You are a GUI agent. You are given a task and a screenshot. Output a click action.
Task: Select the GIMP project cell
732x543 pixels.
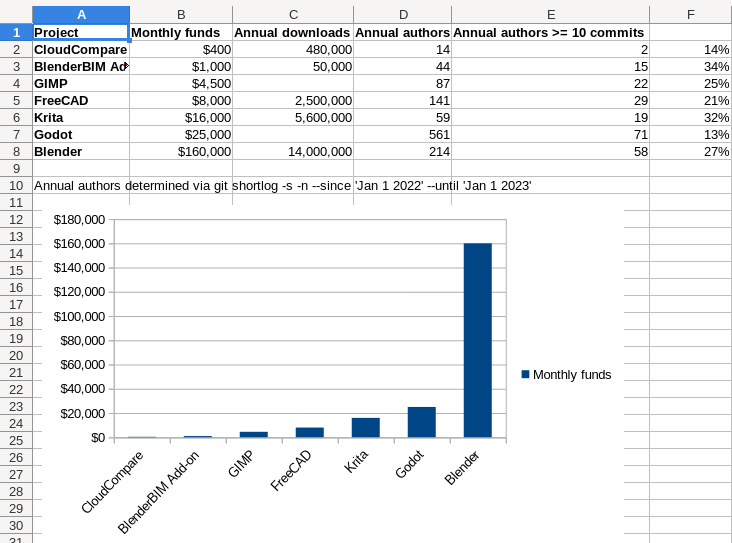pyautogui.click(x=81, y=84)
